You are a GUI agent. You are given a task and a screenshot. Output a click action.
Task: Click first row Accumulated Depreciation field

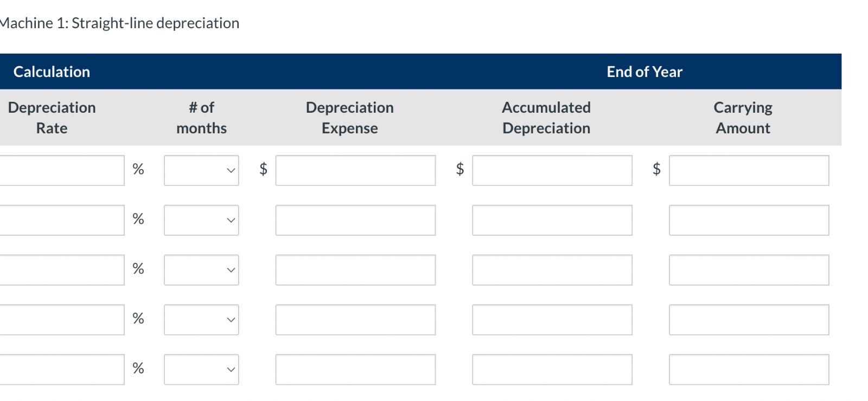[552, 170]
